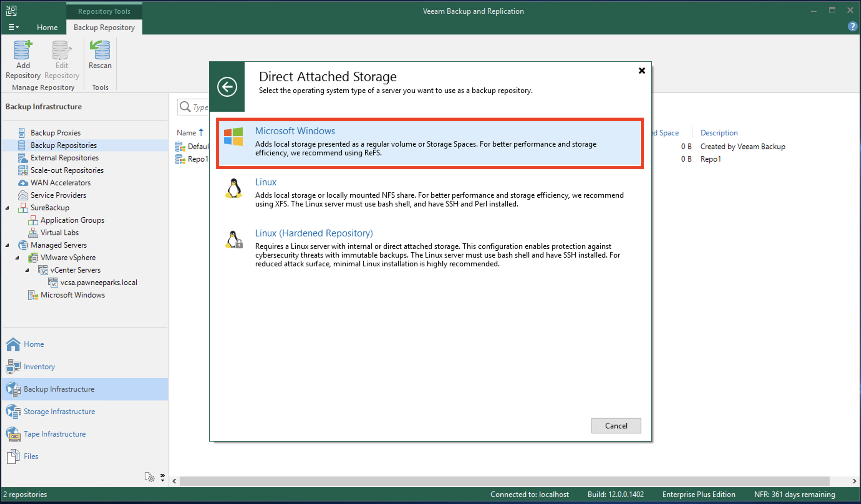Click the Service Providers icon

coord(23,195)
